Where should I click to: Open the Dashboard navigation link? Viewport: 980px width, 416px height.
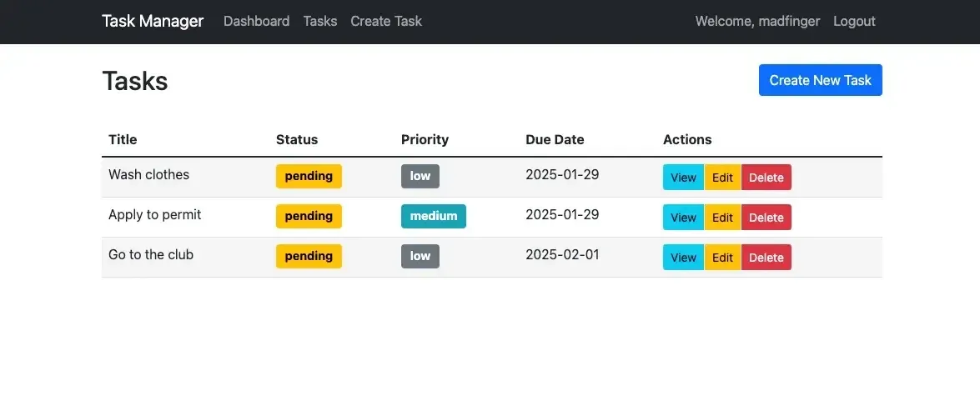tap(256, 21)
